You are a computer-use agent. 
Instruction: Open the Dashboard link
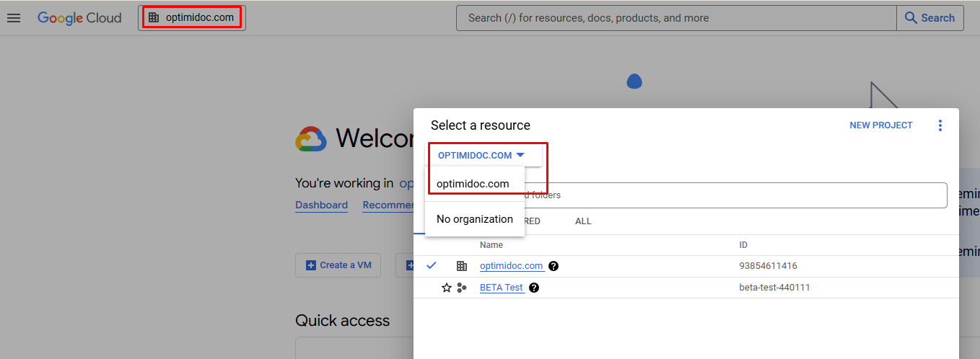(321, 205)
